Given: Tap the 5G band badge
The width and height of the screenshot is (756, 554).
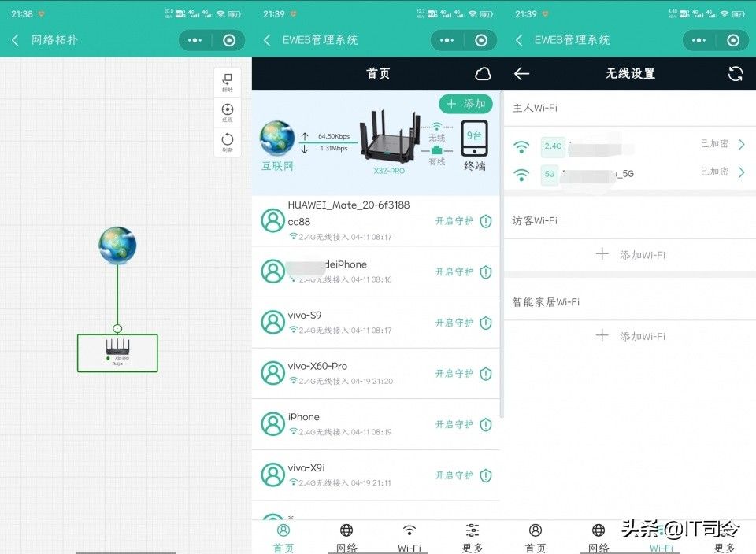Looking at the screenshot, I should tap(550, 174).
